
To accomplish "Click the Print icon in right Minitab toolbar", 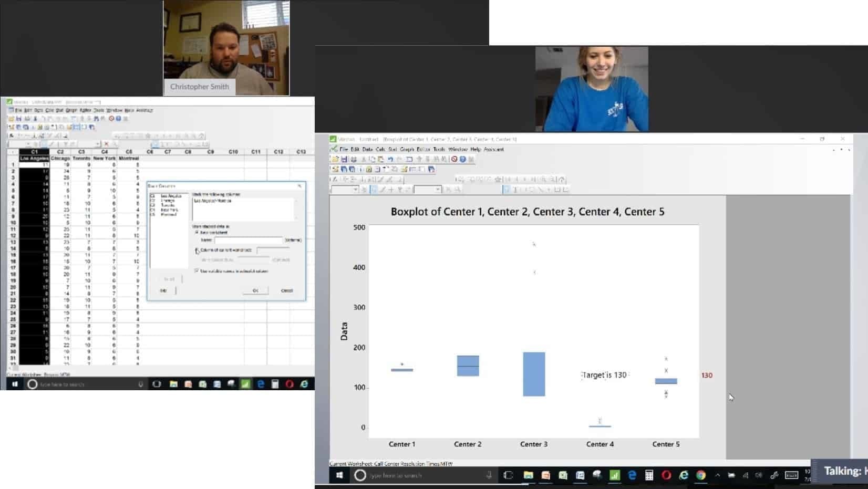I will click(353, 159).
